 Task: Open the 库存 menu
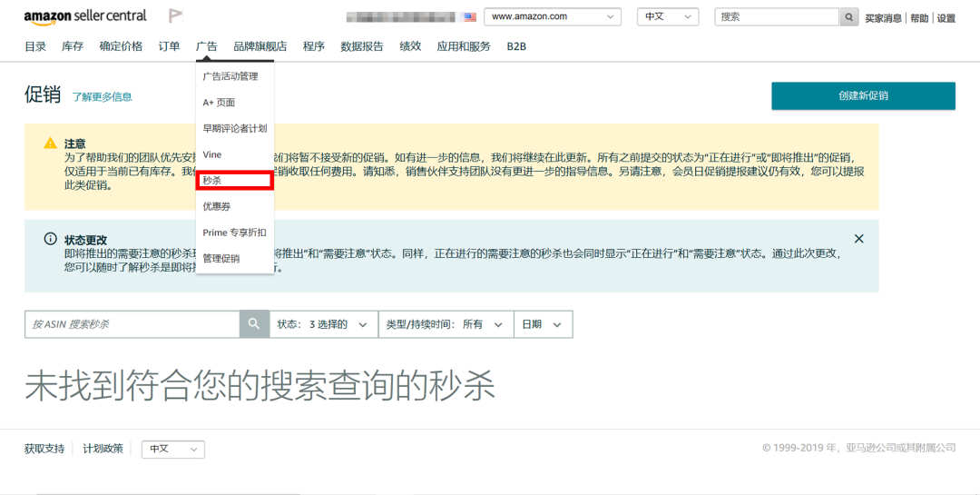point(73,46)
